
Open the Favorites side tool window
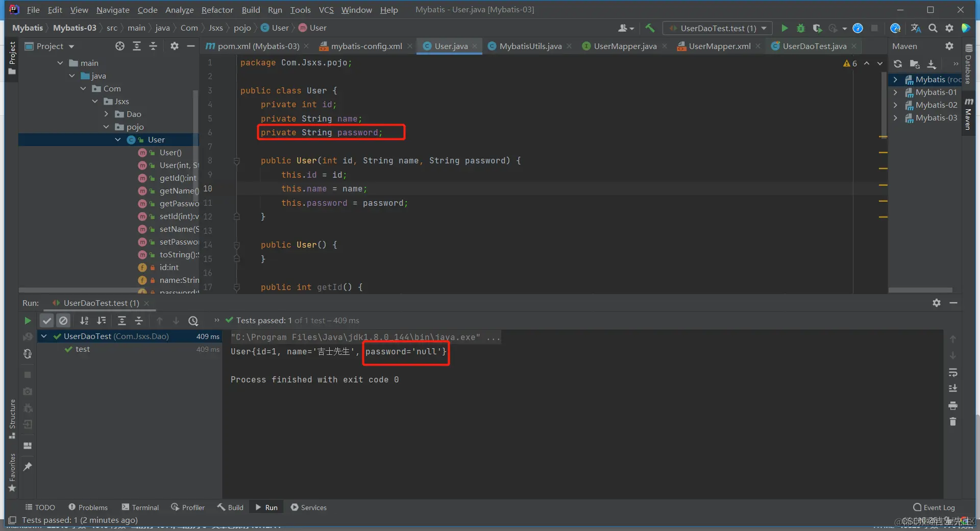(12, 472)
